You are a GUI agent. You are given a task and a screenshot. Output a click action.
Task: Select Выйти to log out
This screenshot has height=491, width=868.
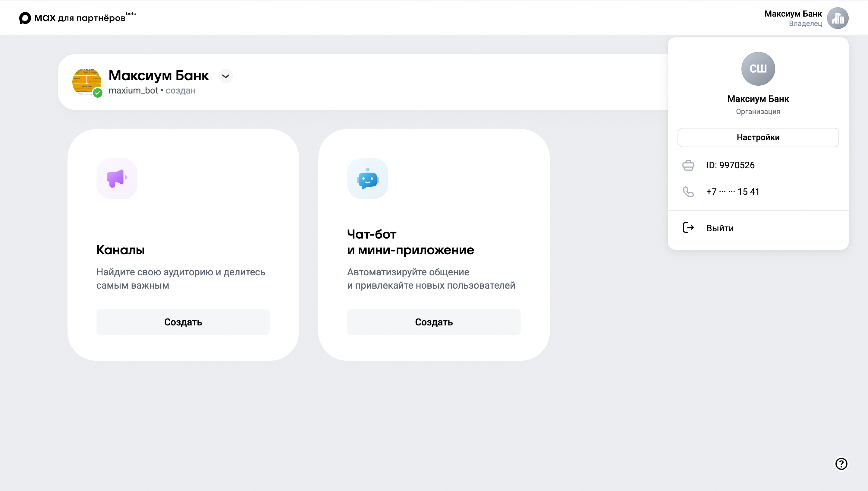pyautogui.click(x=720, y=228)
